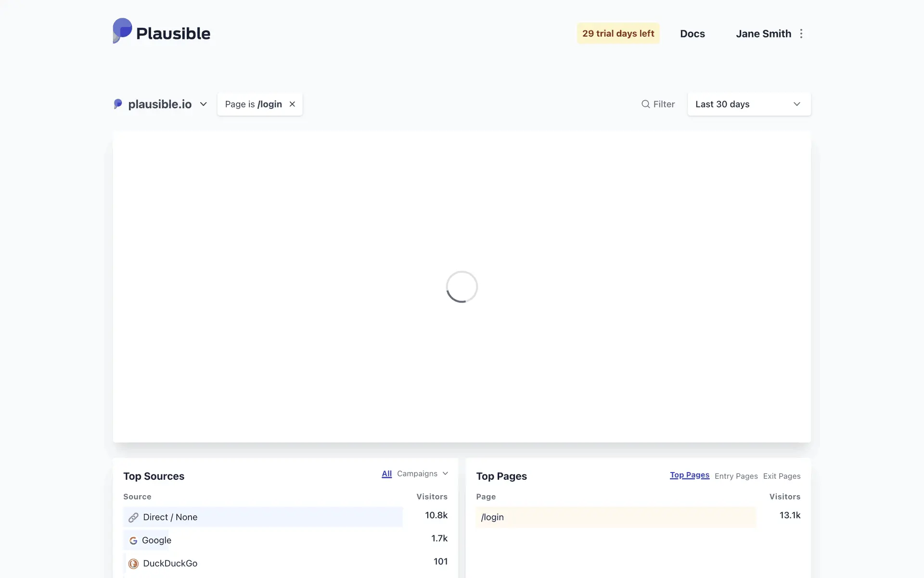
Task: Click the plausible.io site favicon
Action: 118,104
